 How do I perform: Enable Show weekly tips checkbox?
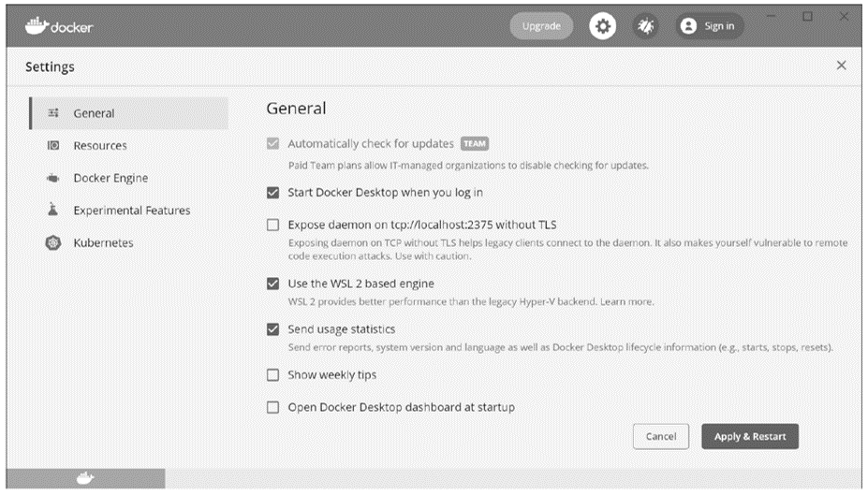click(x=272, y=375)
